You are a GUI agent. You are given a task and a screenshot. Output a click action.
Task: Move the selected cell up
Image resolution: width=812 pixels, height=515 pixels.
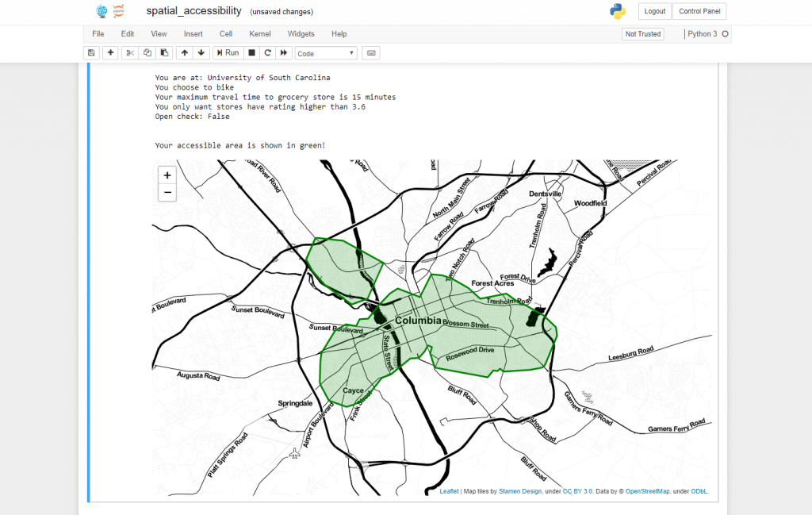point(184,52)
